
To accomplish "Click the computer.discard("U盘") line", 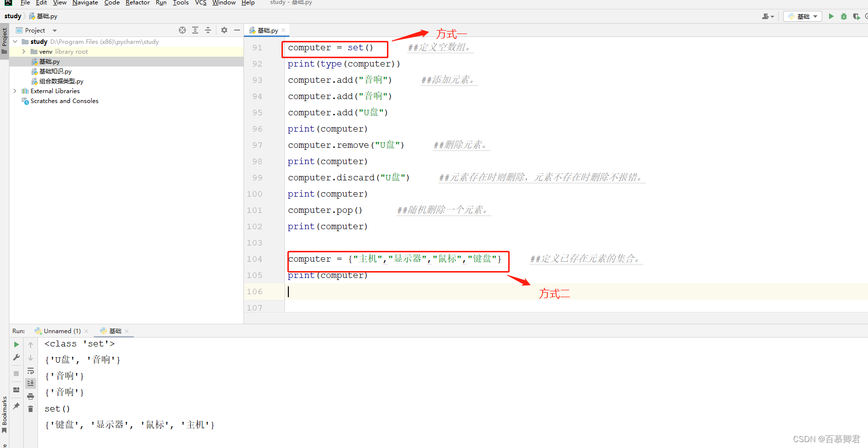I will tap(348, 178).
